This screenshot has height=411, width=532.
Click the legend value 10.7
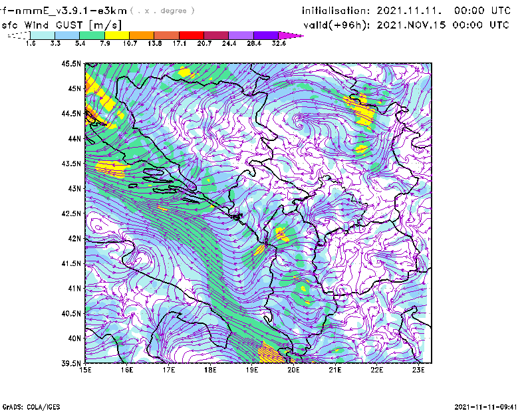point(130,43)
